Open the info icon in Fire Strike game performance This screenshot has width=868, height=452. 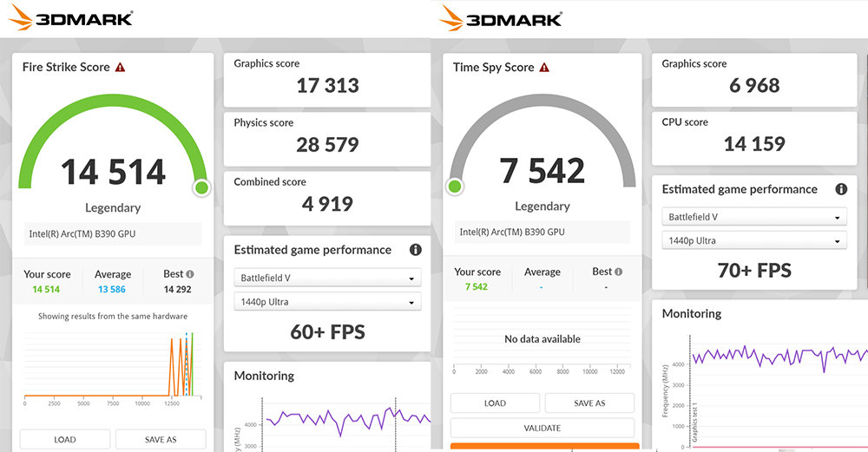pyautogui.click(x=415, y=250)
